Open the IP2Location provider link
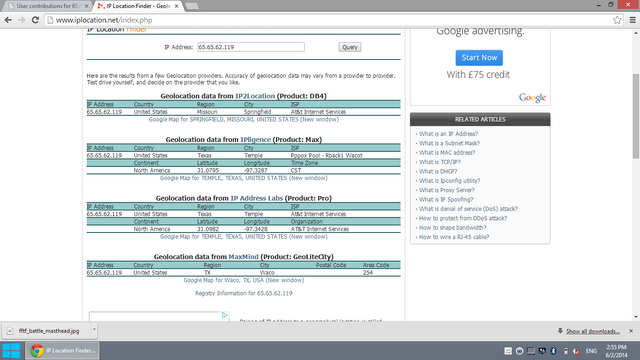 pos(255,96)
